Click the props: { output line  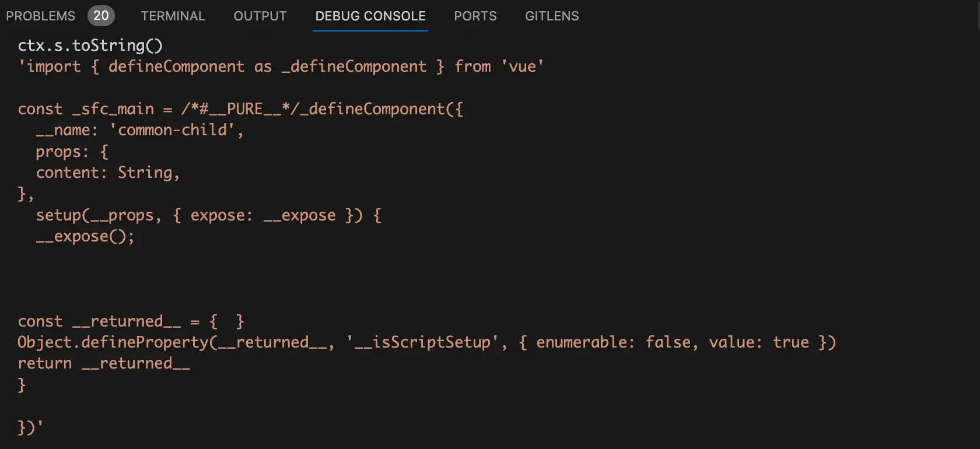(72, 152)
